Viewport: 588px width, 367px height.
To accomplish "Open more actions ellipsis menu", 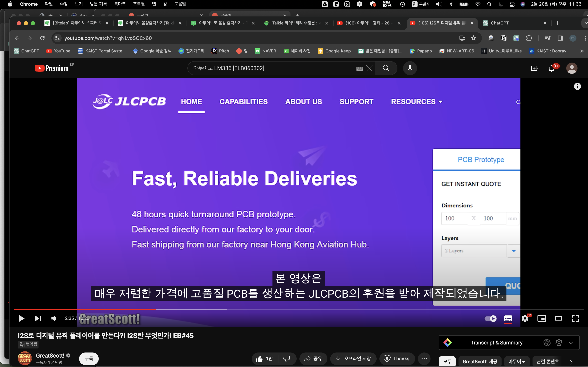I will point(424,359).
